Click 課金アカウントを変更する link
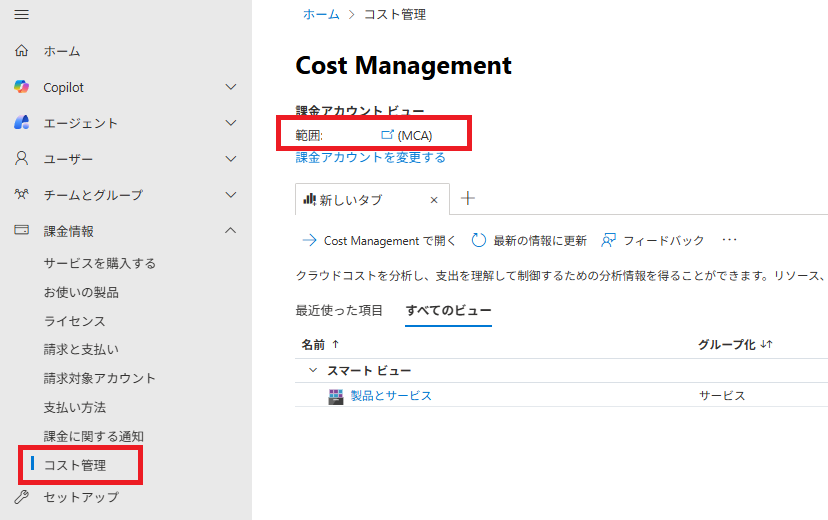This screenshot has height=520, width=828. click(370, 157)
